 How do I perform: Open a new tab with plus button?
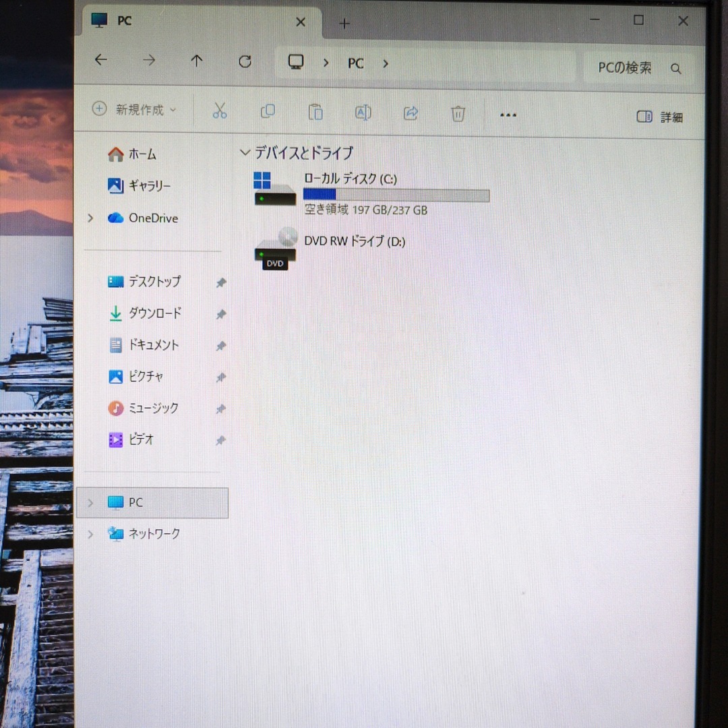[x=344, y=24]
